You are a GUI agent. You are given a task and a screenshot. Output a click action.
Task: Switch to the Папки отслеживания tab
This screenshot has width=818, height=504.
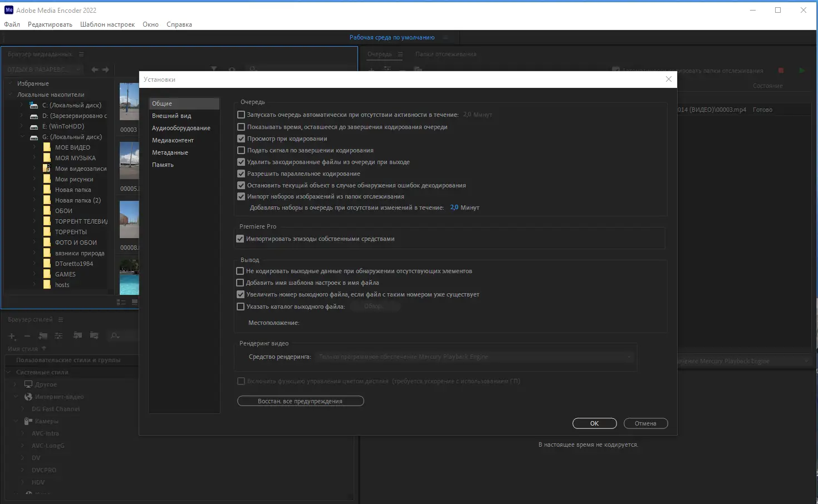coord(446,54)
